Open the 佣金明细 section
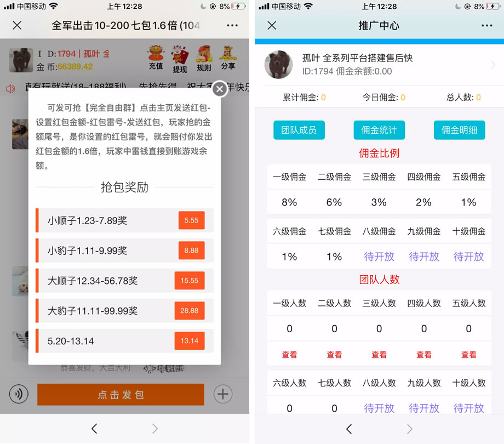The width and height of the screenshot is (504, 444). pyautogui.click(x=459, y=130)
